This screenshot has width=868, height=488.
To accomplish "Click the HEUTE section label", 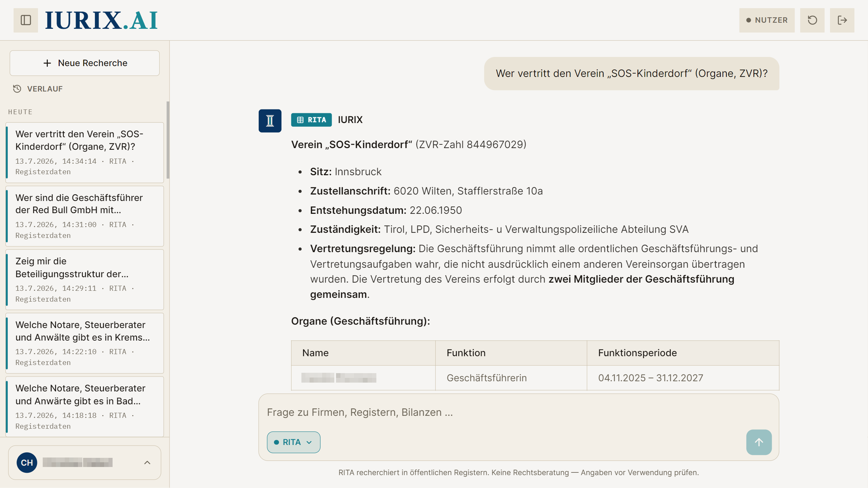I will [x=20, y=112].
